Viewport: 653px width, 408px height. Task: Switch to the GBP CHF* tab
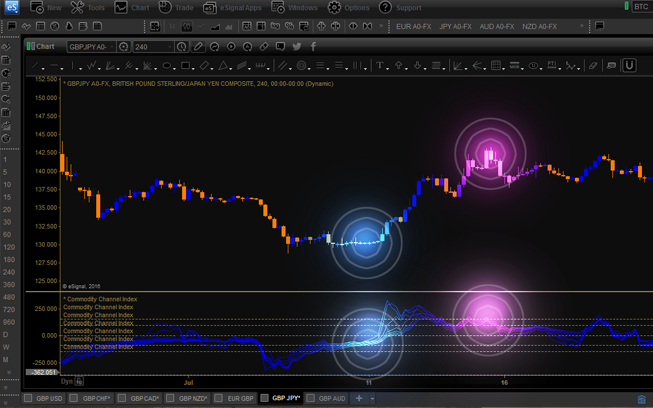click(x=91, y=398)
